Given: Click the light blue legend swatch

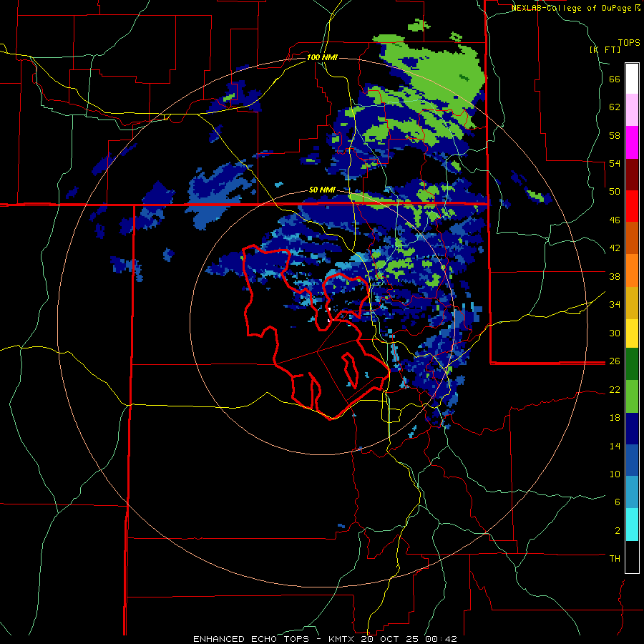Looking at the screenshot, I should point(632,492).
